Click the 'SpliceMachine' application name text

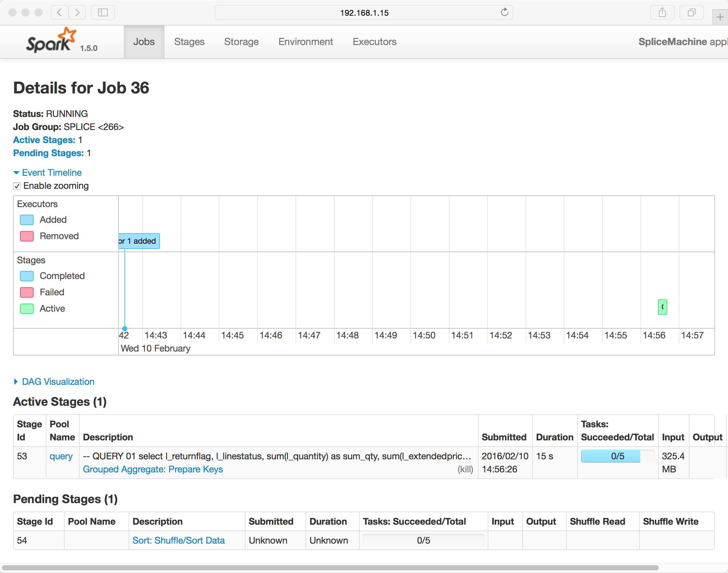tap(673, 41)
